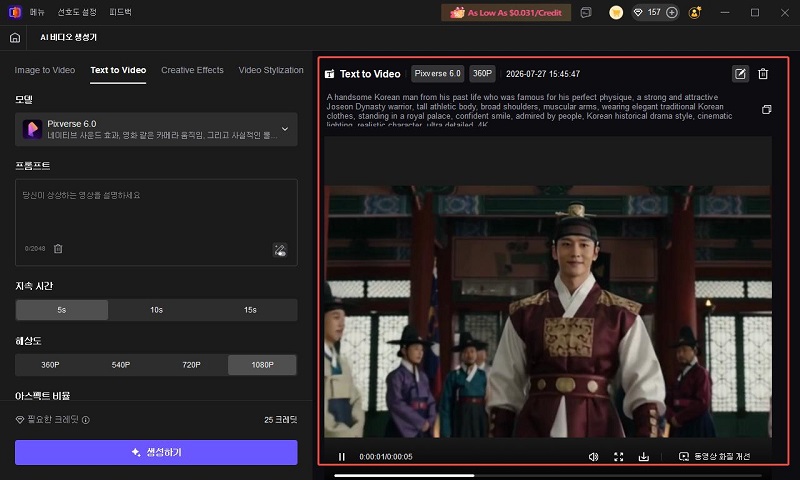Clear prompt with trash icon beside 0/2048

tap(58, 248)
